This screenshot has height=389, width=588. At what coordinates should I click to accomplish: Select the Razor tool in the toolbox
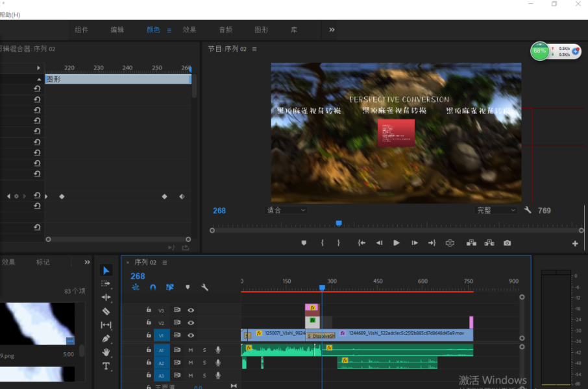click(x=106, y=311)
